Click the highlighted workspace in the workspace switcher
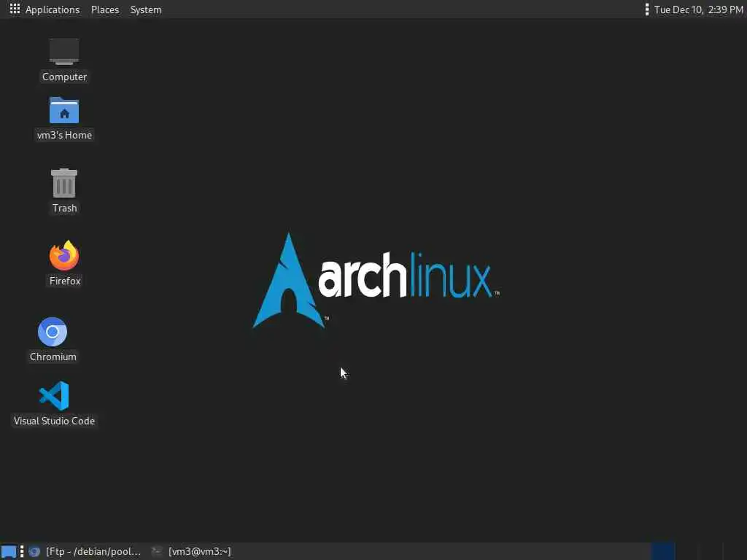 pos(662,551)
